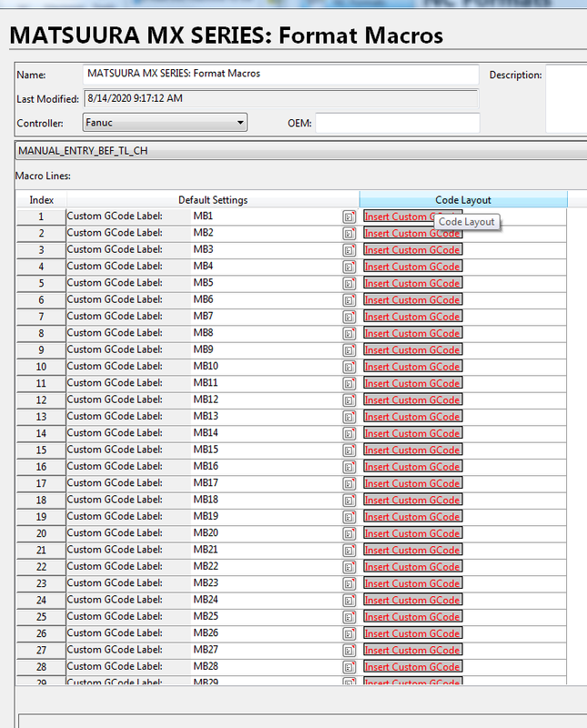Screen dimensions: 587x728
Task: Click the Name input field
Action: [281, 75]
